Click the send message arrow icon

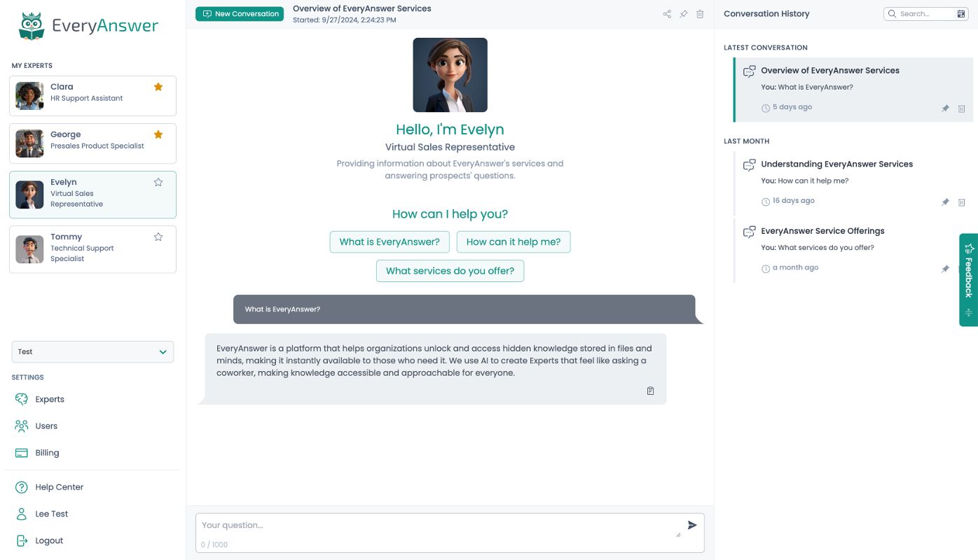click(x=691, y=525)
